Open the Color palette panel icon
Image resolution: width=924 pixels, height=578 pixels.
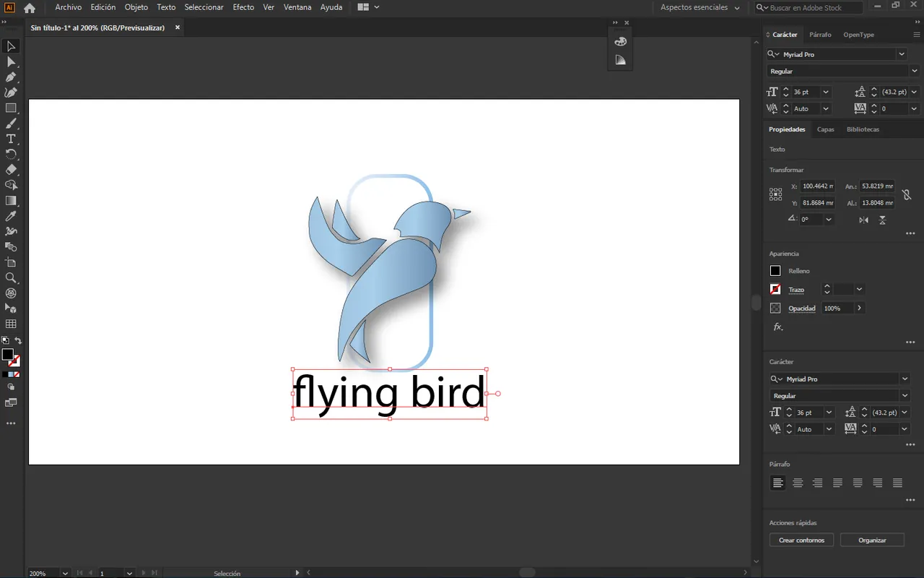620,42
